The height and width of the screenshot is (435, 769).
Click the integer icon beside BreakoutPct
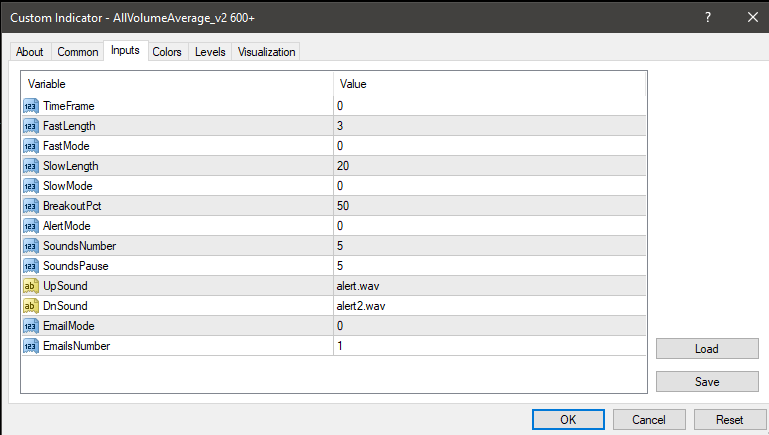30,206
